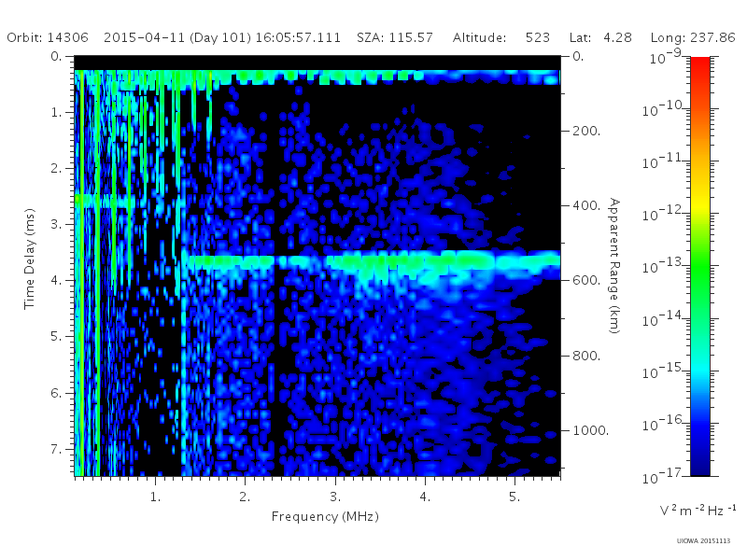Click the '5.' tick on frequency axis
This screenshot has height=560, width=747.
pos(514,497)
